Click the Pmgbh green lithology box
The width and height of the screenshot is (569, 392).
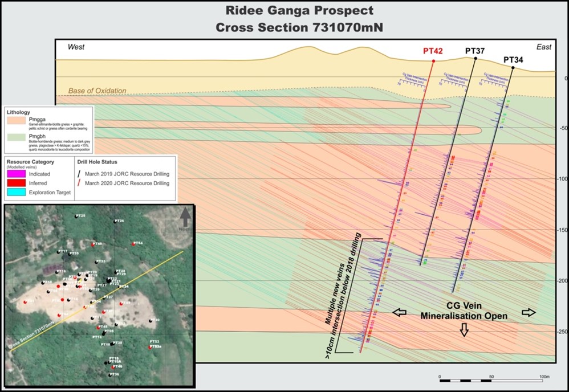tap(15, 140)
